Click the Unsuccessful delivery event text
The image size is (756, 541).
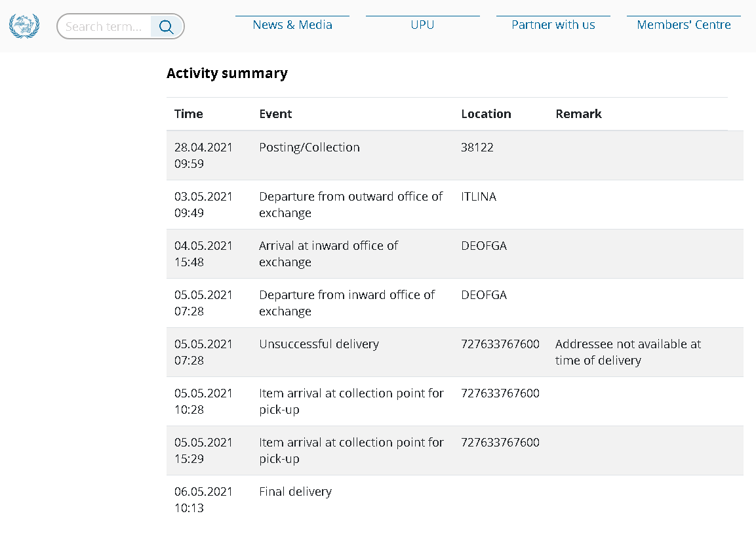(x=319, y=344)
